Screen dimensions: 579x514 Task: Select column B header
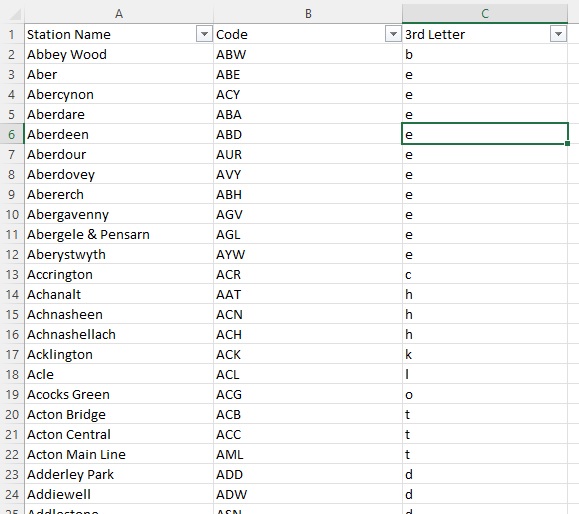pyautogui.click(x=308, y=14)
